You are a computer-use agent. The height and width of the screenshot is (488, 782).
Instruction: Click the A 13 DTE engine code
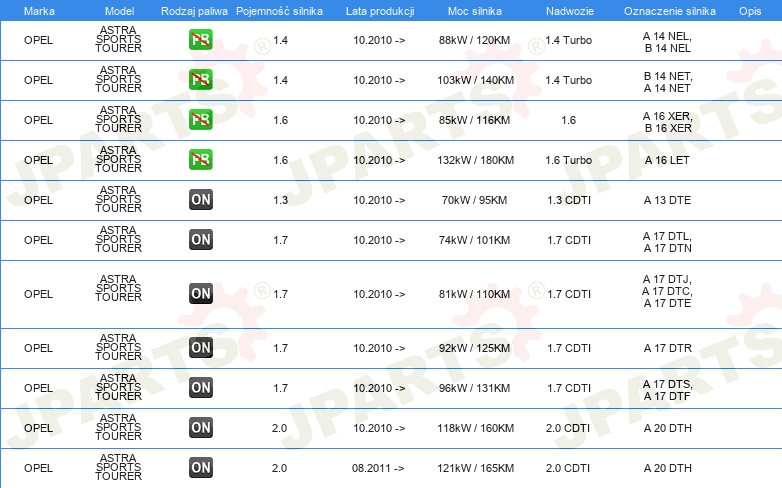(667, 200)
